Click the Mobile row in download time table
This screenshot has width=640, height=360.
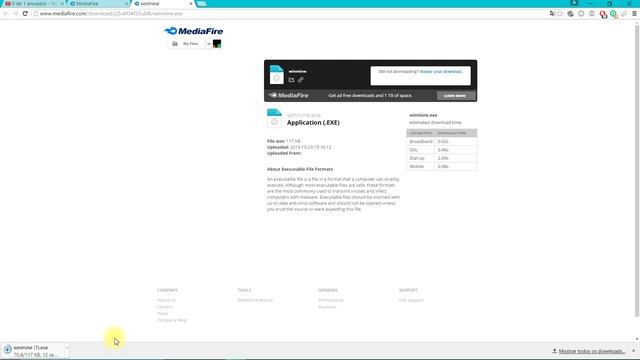coord(442,166)
